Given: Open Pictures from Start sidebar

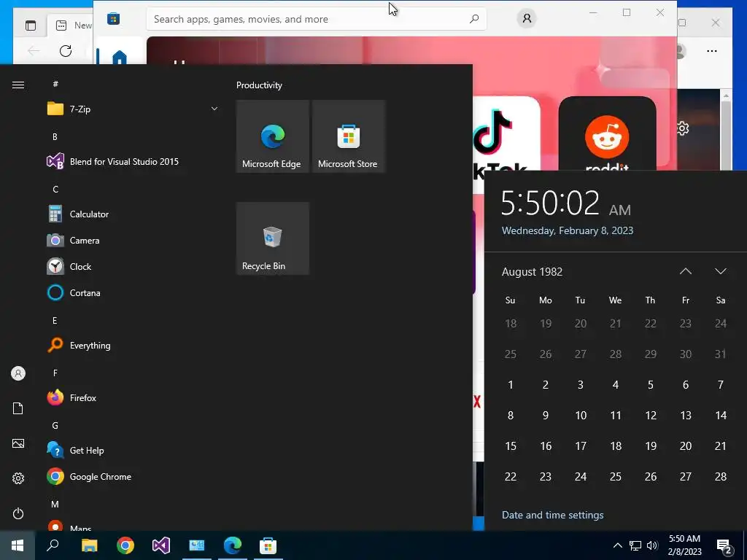Looking at the screenshot, I should (x=18, y=443).
